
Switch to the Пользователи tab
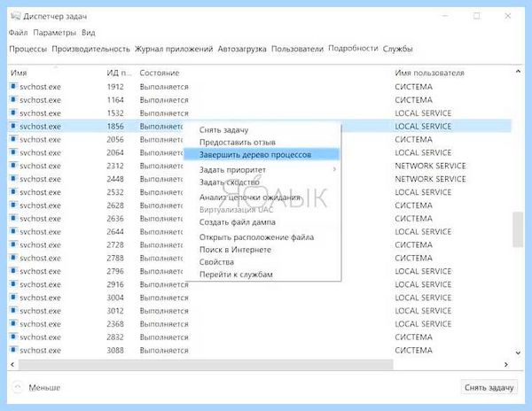tap(297, 49)
